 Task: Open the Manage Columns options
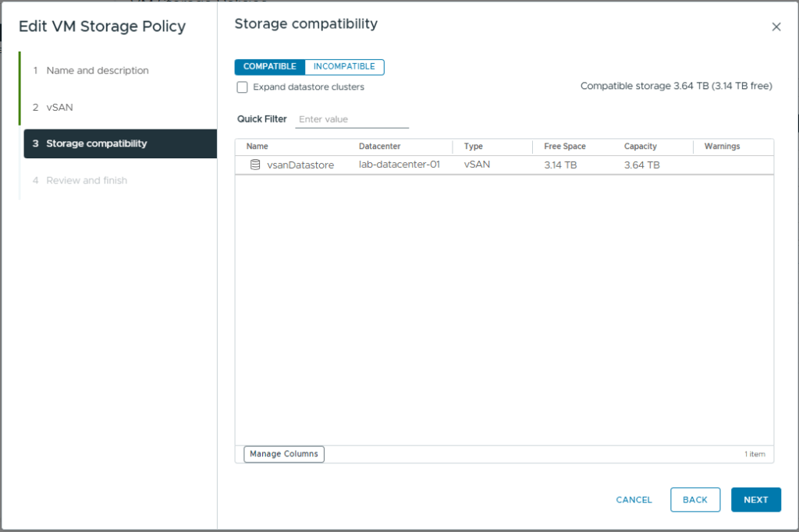tap(284, 454)
